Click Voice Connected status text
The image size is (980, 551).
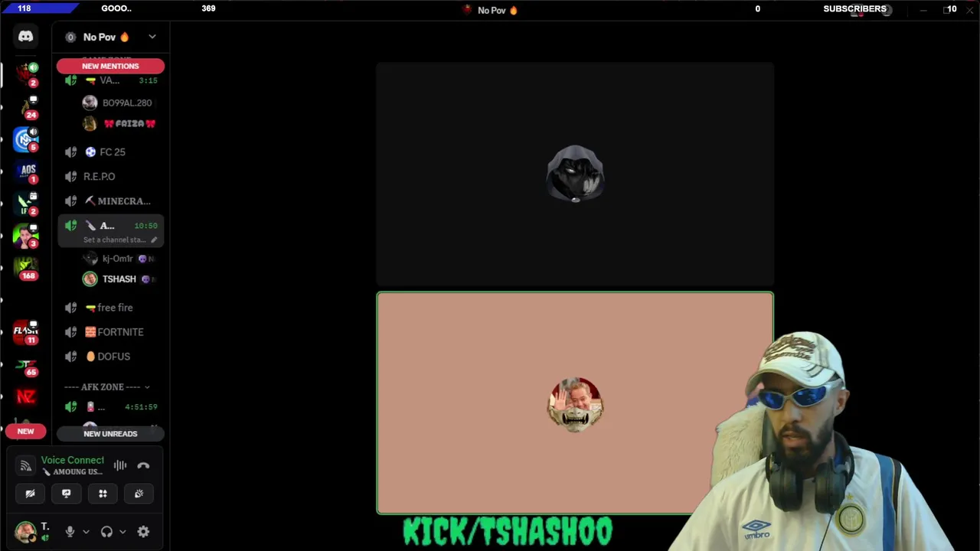pyautogui.click(x=72, y=460)
